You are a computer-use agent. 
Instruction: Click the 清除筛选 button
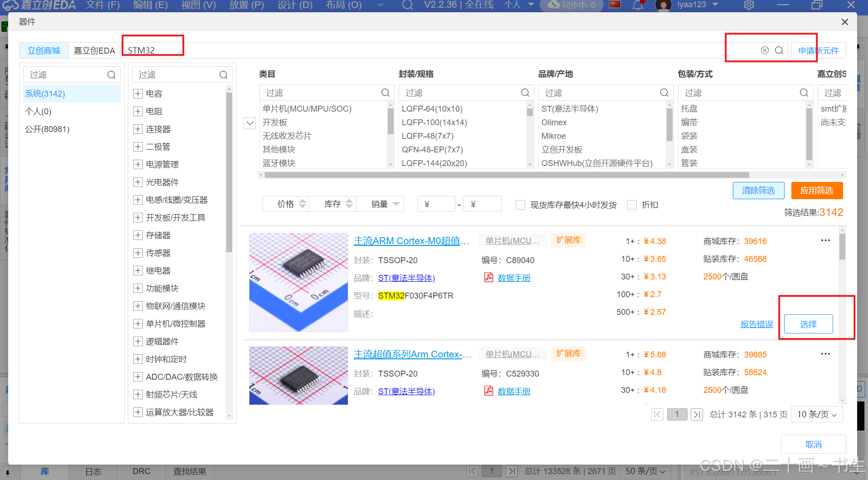[x=758, y=191]
